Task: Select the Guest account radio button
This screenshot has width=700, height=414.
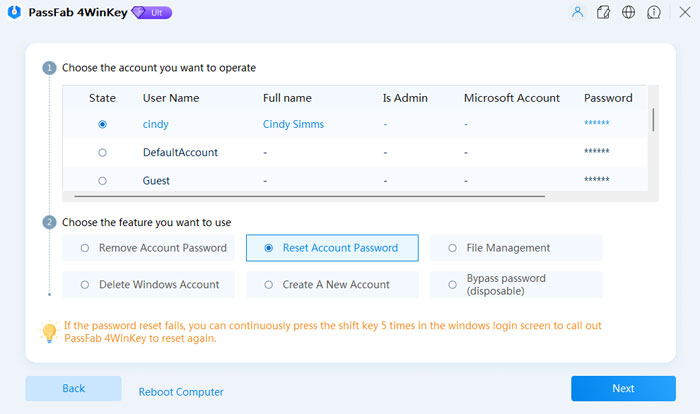Action: tap(102, 181)
